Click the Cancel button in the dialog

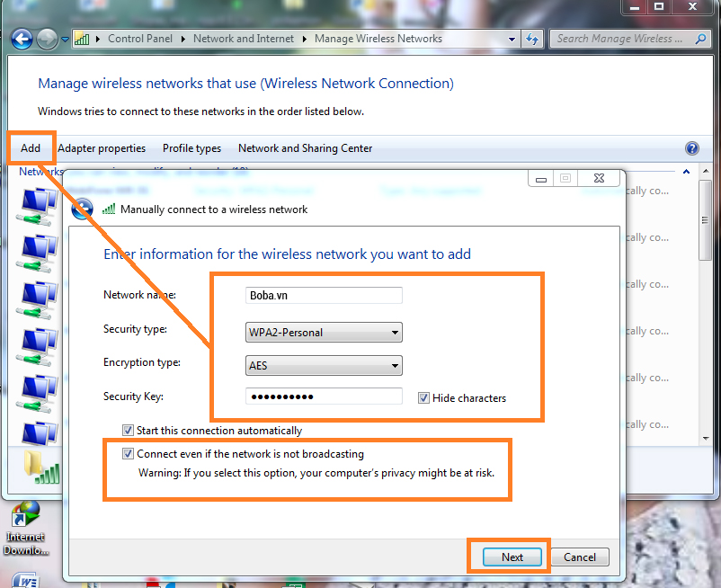[580, 557]
